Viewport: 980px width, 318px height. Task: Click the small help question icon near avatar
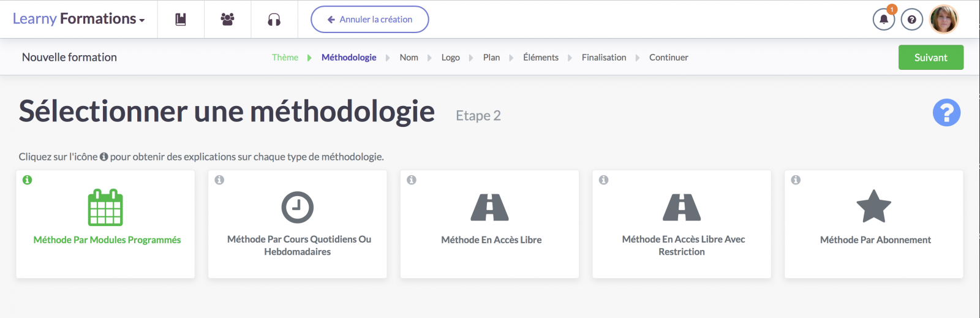tap(912, 20)
